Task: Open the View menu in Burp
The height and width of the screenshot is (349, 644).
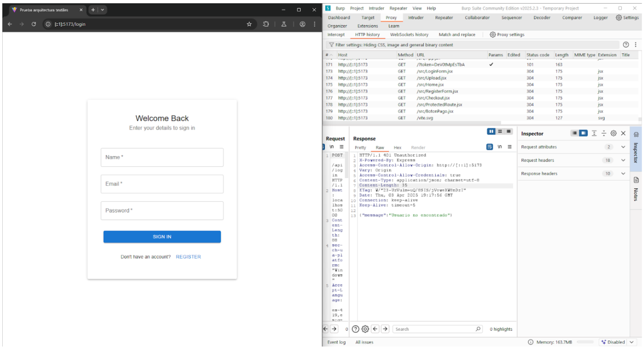Action: tap(417, 8)
